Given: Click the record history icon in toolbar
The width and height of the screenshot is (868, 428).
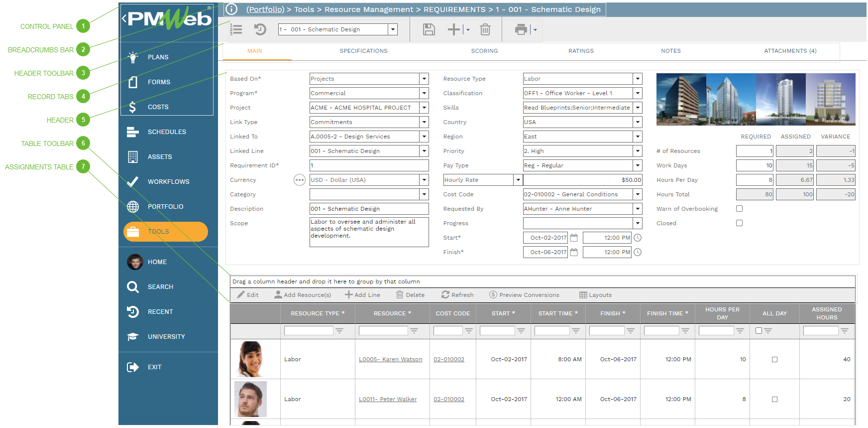Looking at the screenshot, I should coord(260,30).
